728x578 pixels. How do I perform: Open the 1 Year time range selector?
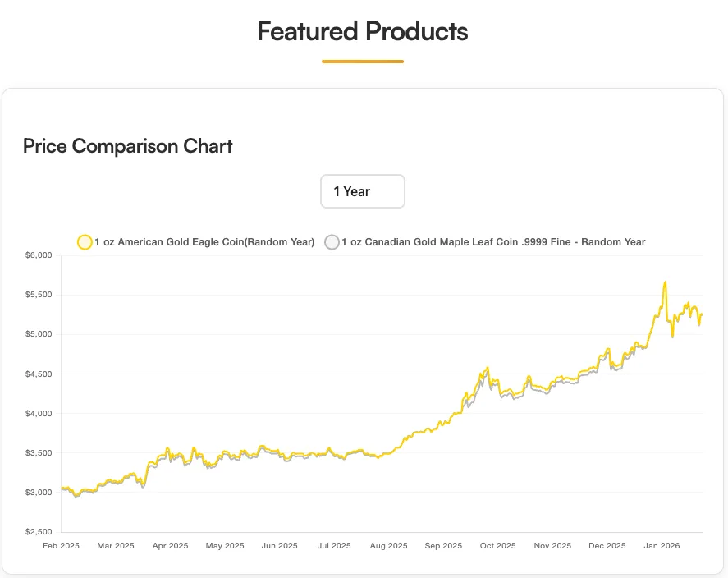coord(362,190)
